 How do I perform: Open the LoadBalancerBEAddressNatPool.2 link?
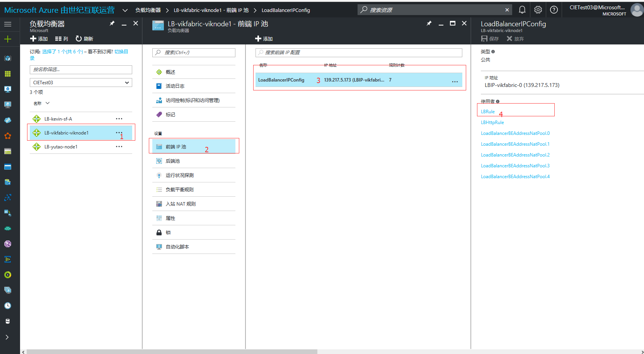coord(515,155)
